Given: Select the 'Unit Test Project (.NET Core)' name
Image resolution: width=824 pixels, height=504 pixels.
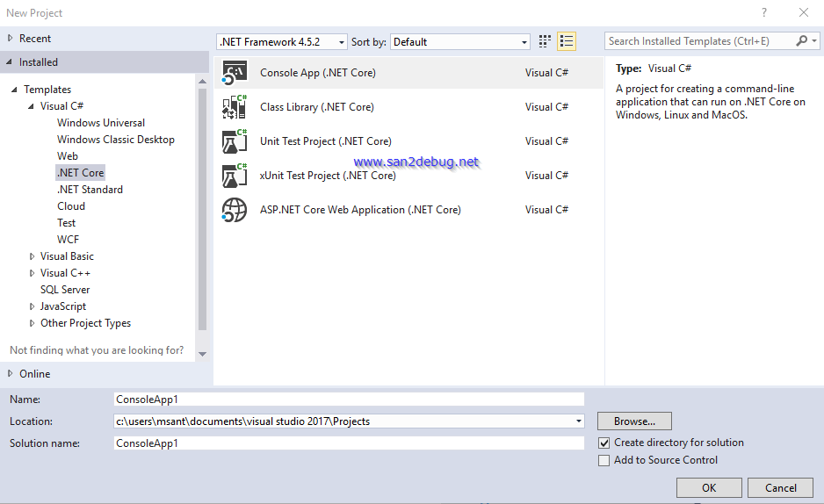Looking at the screenshot, I should (325, 141).
